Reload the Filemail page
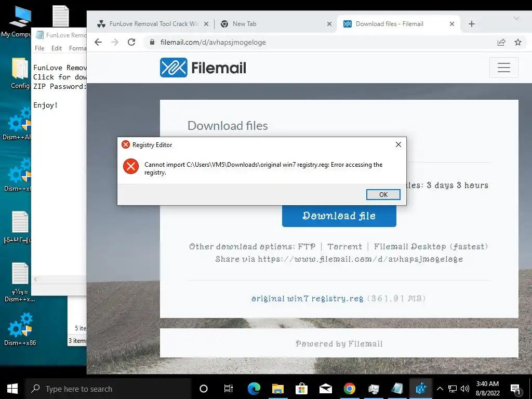532x399 pixels. click(131, 42)
